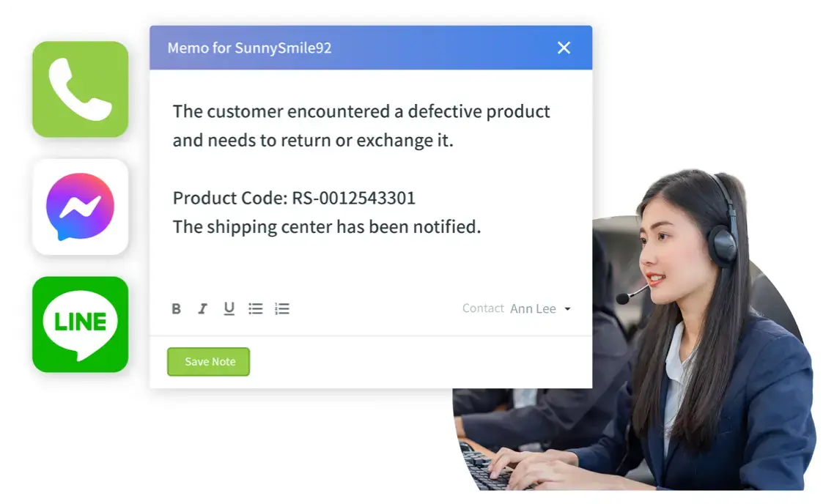Viewport: 834px width, 504px height.
Task: Close the SunnySmile92 memo dialog
Action: pos(564,48)
